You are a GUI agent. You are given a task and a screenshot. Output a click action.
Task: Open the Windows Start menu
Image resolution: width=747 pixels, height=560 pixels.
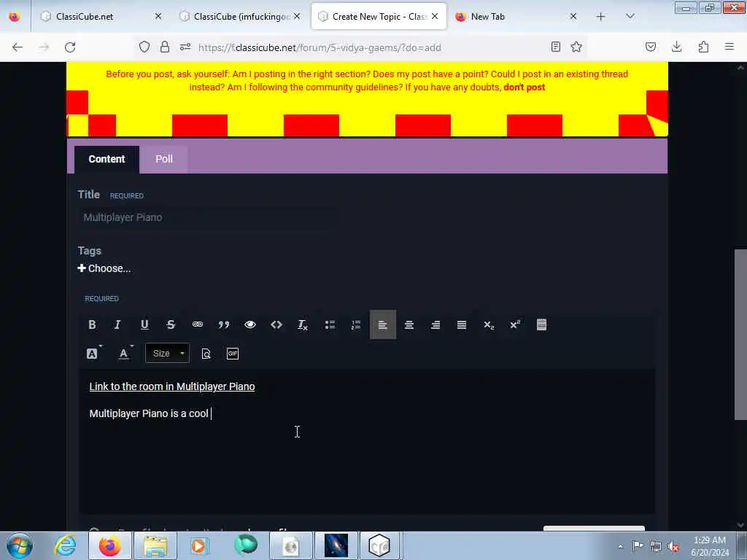20,545
